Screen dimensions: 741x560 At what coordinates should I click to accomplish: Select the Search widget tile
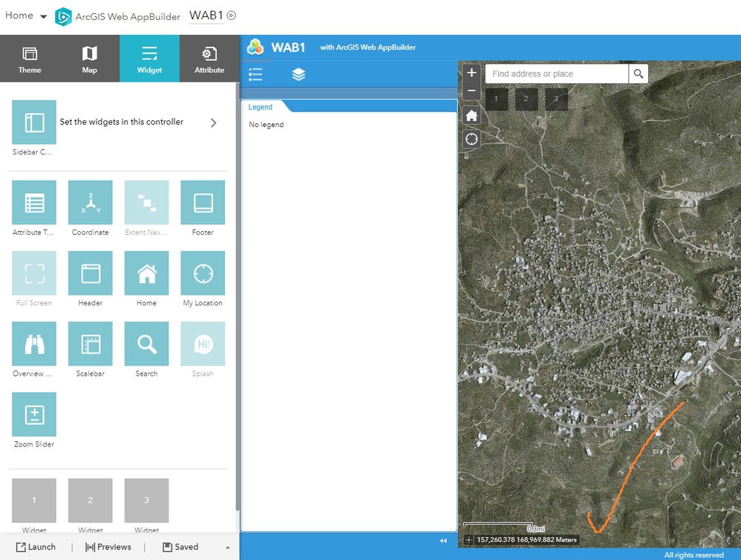(146, 344)
